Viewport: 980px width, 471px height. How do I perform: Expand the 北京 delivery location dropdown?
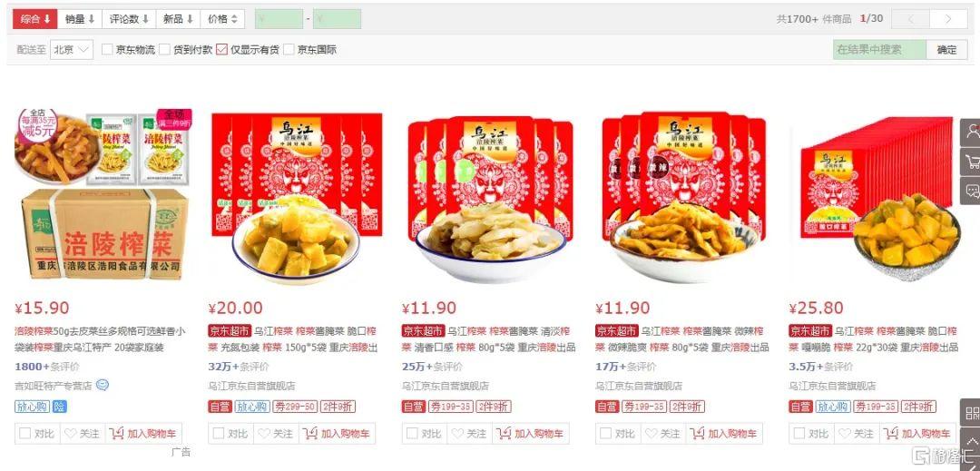coord(72,49)
